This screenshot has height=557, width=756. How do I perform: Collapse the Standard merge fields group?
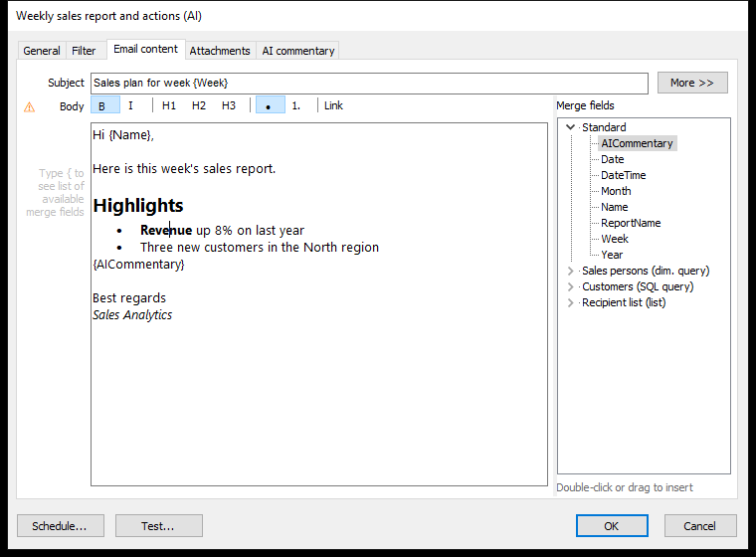pyautogui.click(x=570, y=127)
